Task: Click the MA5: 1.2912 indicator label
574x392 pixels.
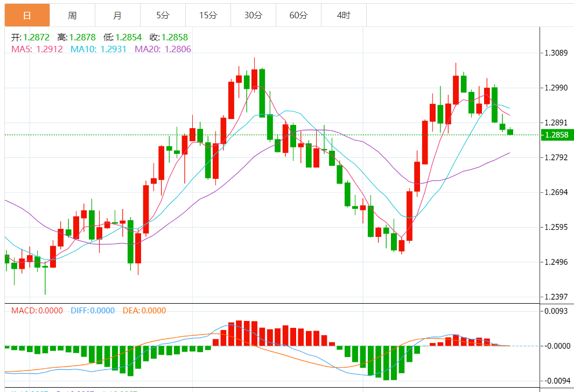Action: pos(37,49)
